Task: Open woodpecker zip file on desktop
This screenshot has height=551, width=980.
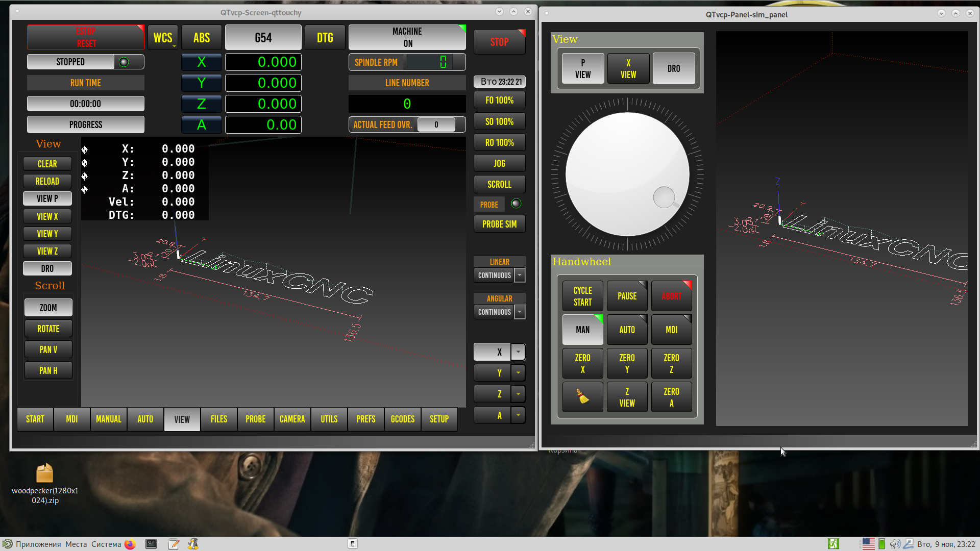Action: click(x=45, y=483)
